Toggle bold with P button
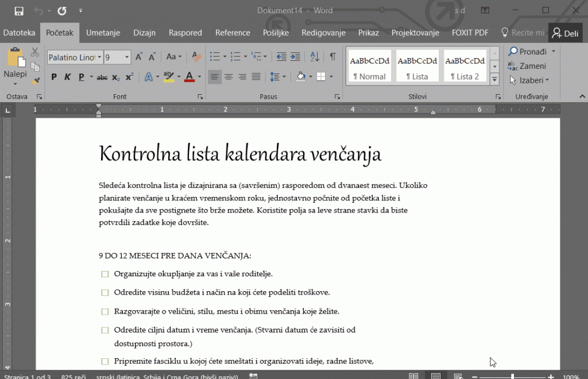 point(54,77)
